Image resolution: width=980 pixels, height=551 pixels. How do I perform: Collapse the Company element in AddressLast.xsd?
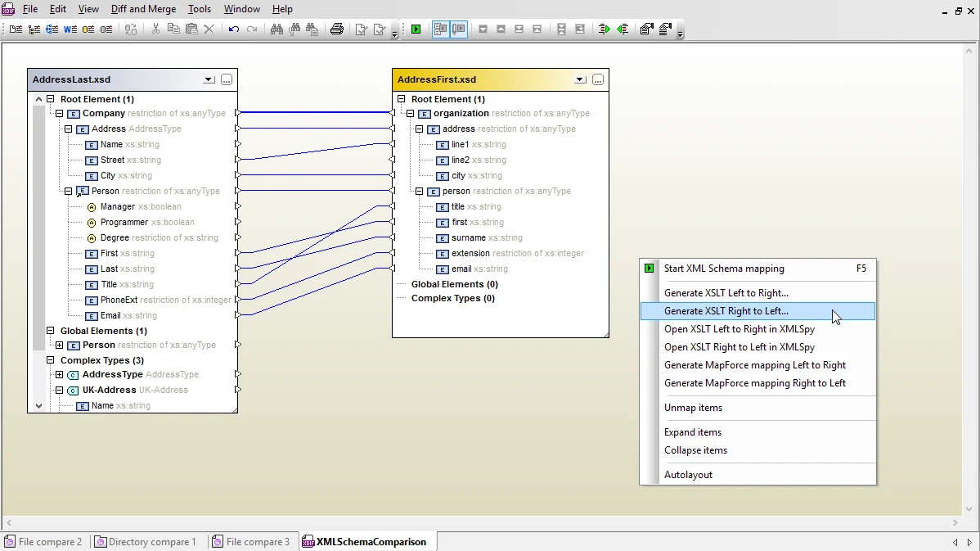click(60, 114)
